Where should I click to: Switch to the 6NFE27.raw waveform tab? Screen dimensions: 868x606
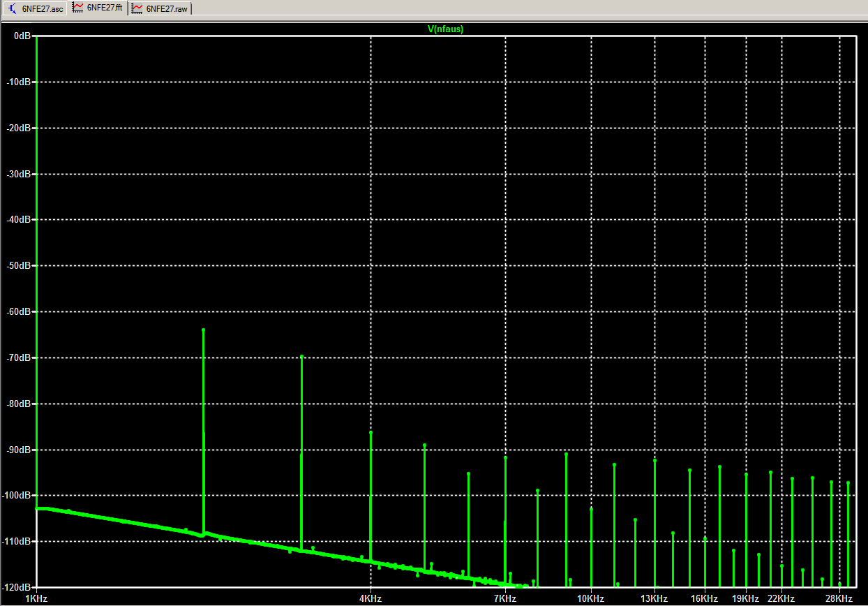[x=165, y=8]
